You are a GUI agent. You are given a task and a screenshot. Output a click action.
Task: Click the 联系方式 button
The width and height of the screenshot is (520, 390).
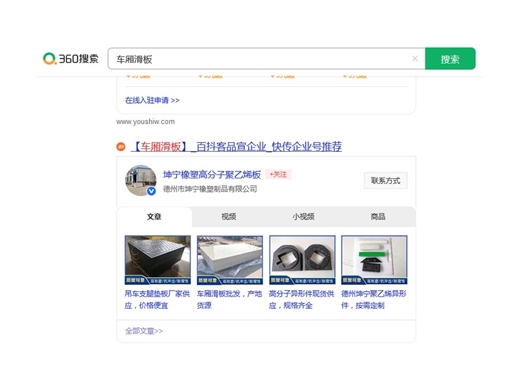[x=386, y=181]
